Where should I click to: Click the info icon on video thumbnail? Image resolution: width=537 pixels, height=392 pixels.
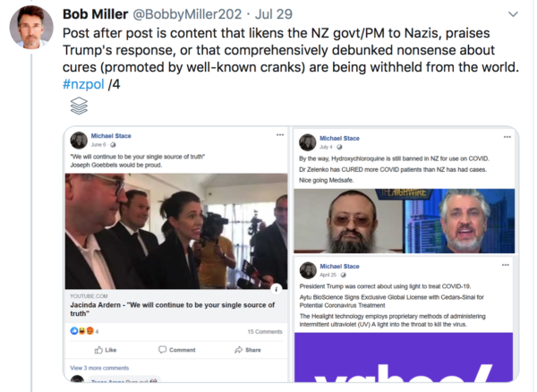point(276,289)
